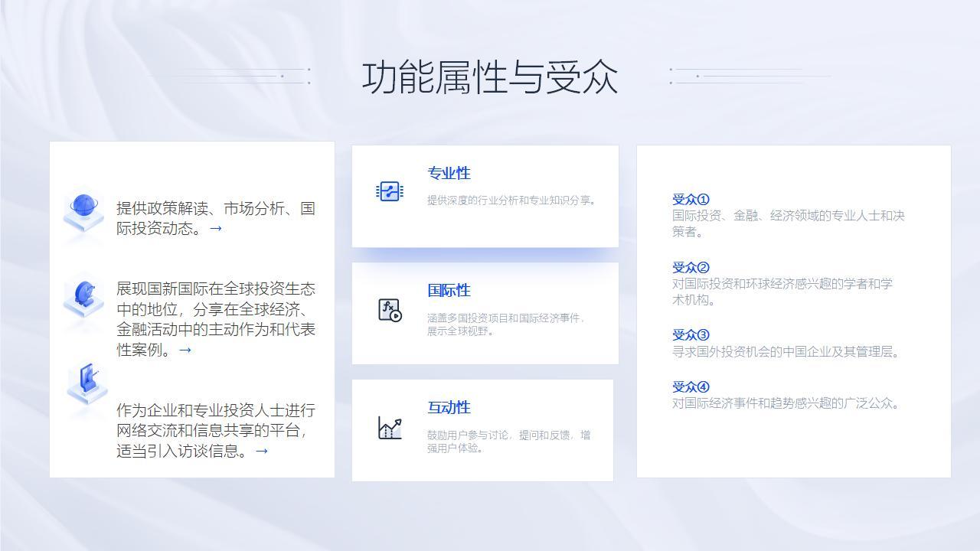The height and width of the screenshot is (551, 980).
Task: Select the 功能属性与受众 title
Action: [x=490, y=77]
